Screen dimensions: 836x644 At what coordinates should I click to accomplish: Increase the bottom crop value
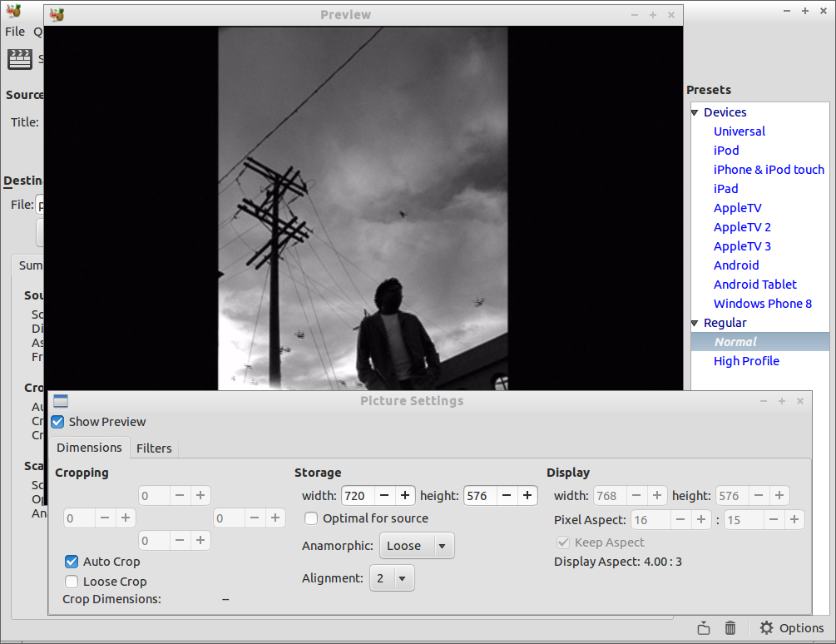coord(200,541)
